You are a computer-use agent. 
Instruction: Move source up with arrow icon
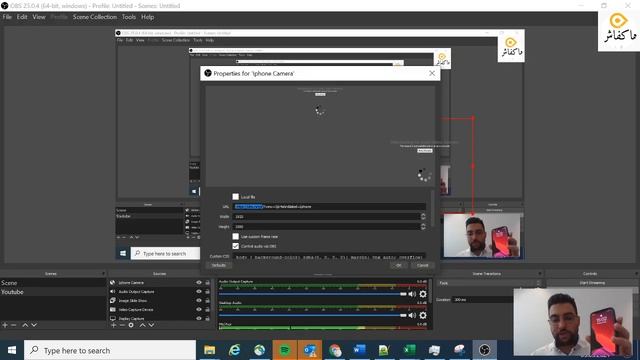point(142,325)
